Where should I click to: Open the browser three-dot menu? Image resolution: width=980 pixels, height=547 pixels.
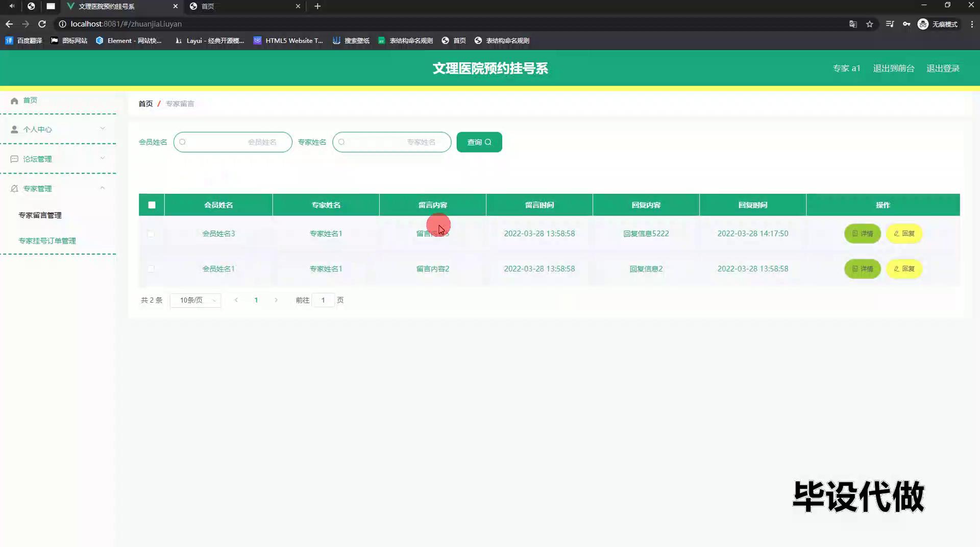point(972,24)
